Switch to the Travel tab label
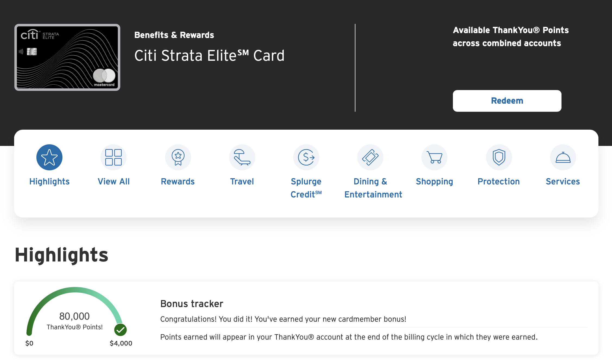The height and width of the screenshot is (364, 612). click(242, 181)
